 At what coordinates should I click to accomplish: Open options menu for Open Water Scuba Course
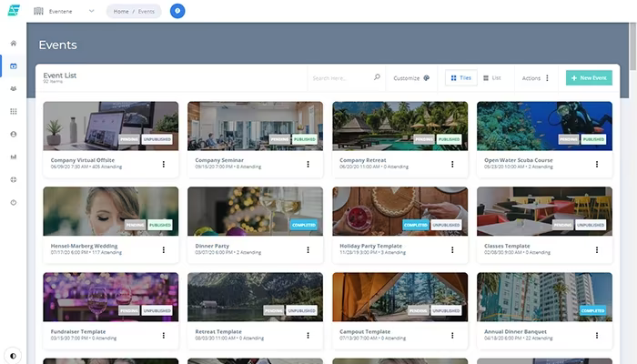(x=597, y=164)
